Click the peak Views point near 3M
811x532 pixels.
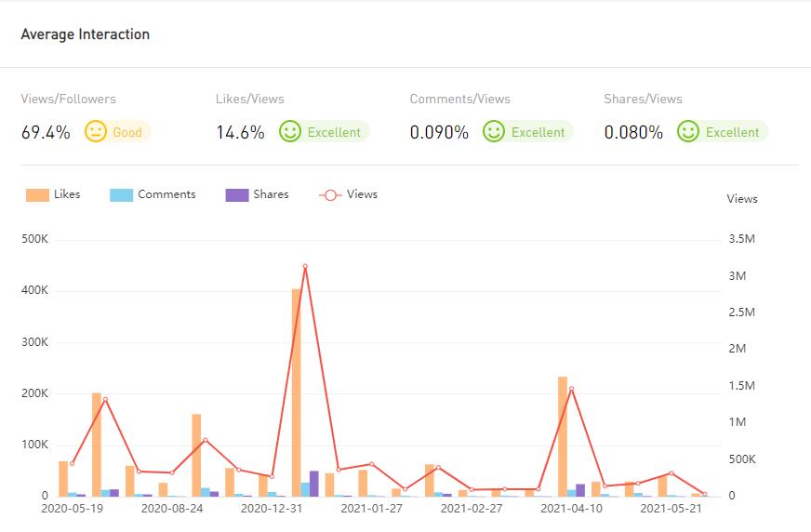(305, 267)
